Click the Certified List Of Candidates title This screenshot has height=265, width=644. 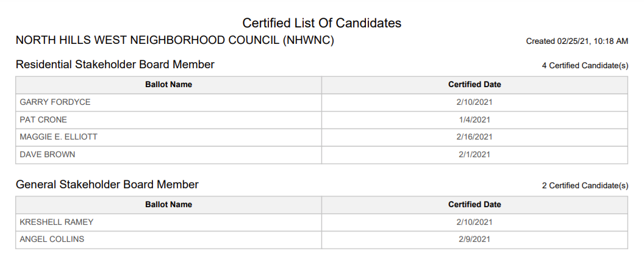tap(321, 23)
